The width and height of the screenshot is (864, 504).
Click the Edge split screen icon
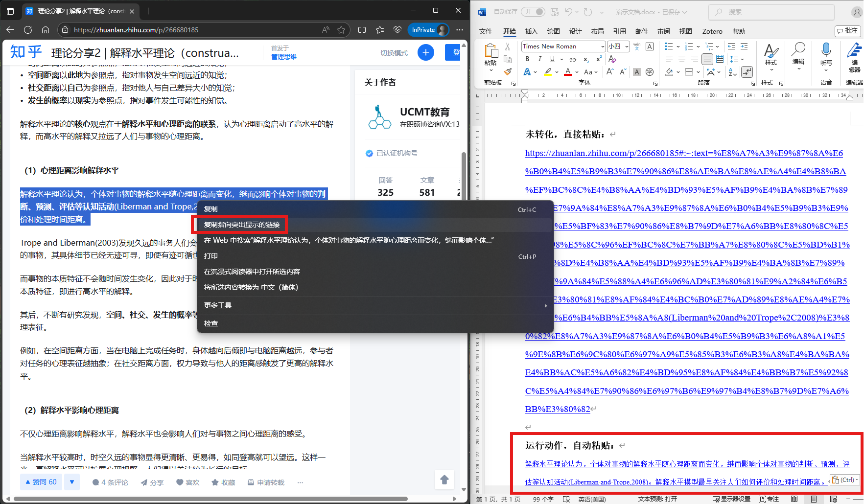pos(362,30)
